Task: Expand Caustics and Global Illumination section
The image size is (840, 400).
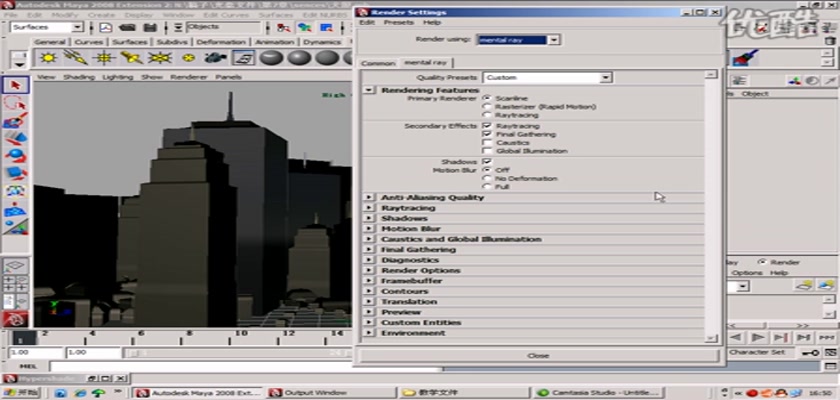Action: coord(369,239)
